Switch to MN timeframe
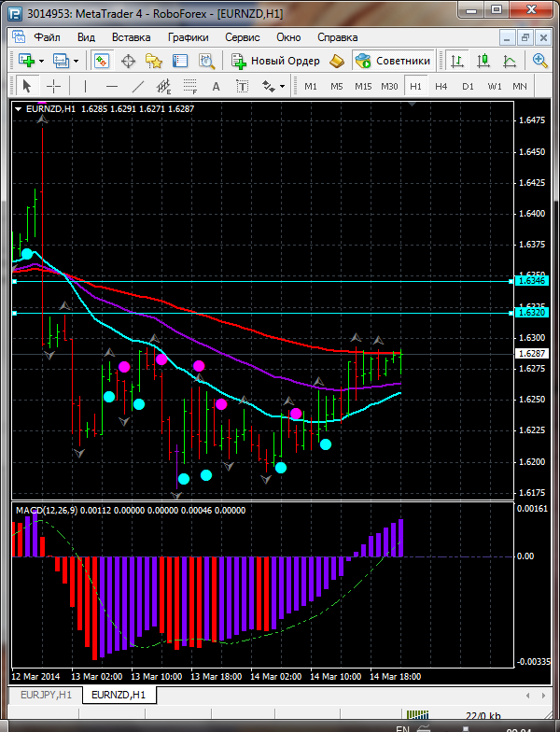The width and height of the screenshot is (560, 732). [519, 86]
